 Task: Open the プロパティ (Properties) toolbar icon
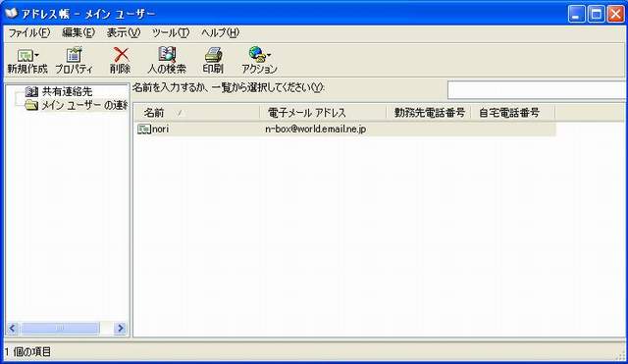[x=74, y=55]
